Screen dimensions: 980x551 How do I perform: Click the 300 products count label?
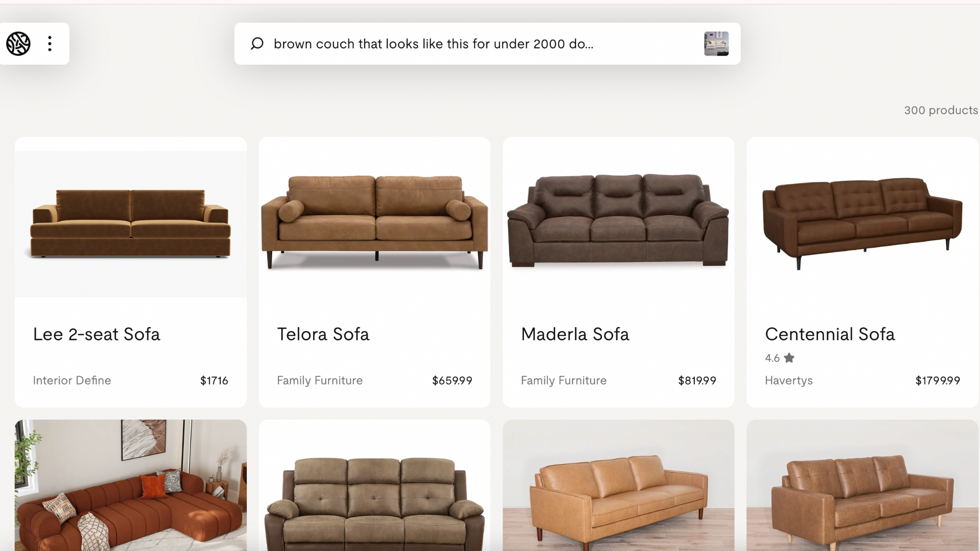tap(941, 110)
